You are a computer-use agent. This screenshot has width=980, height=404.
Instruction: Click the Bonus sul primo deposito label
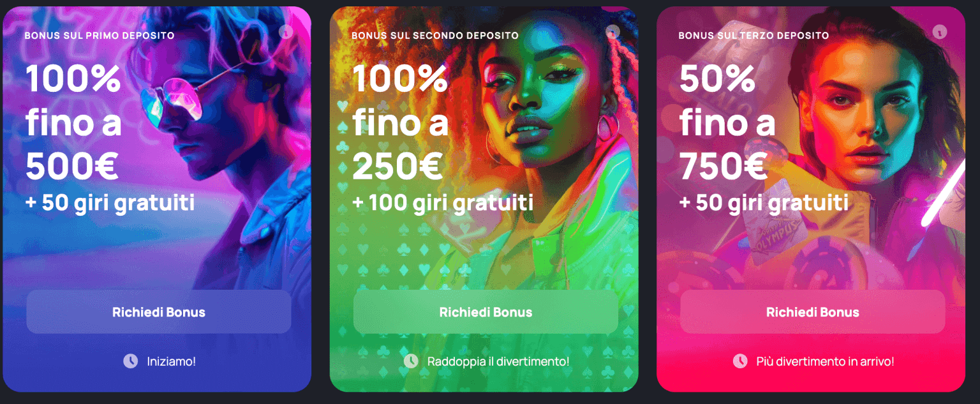pos(100,36)
